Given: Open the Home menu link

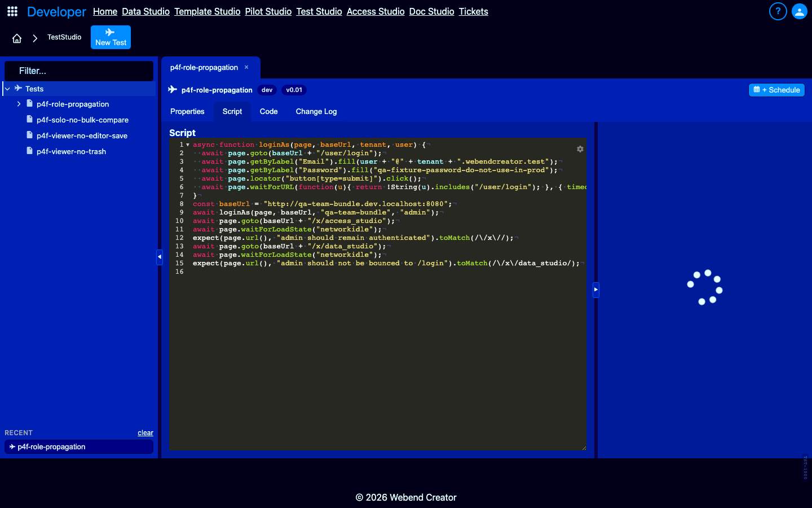Looking at the screenshot, I should [105, 11].
